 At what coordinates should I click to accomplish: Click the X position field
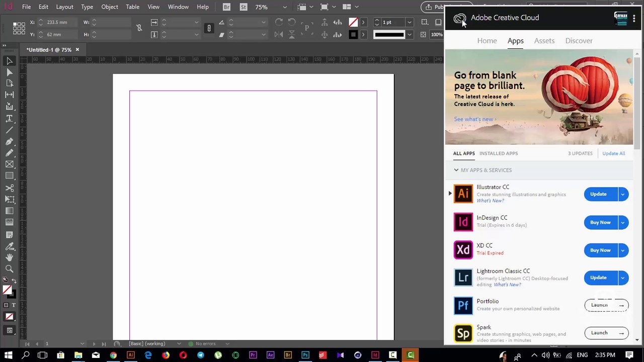(x=57, y=22)
